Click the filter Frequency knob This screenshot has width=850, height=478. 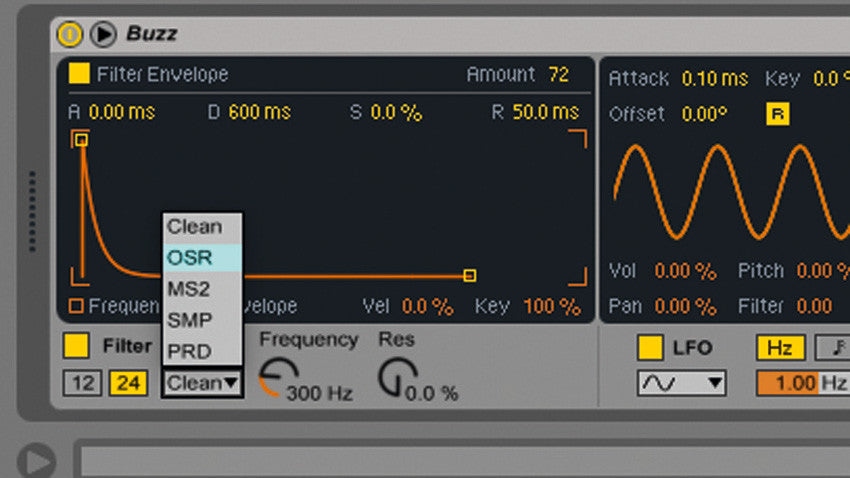(x=272, y=378)
